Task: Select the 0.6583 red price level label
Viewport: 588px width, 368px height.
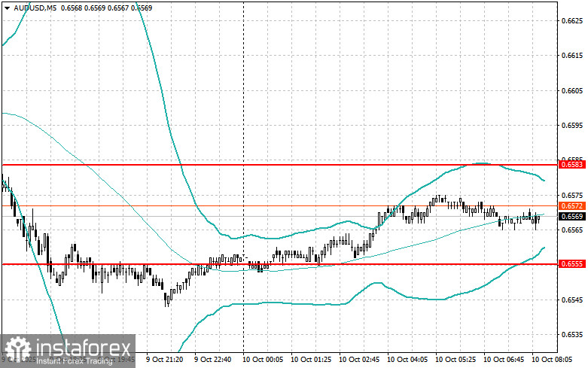Action: point(572,165)
